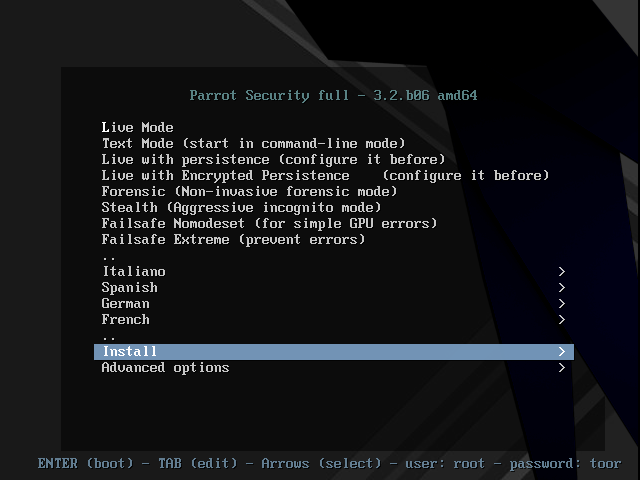Open the German language submenu

coord(333,303)
